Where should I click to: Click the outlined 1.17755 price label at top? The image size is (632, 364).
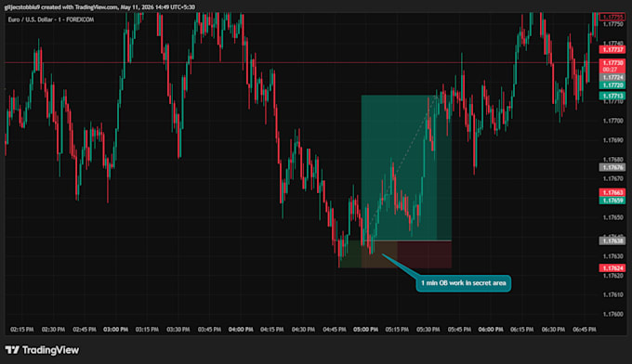click(x=612, y=17)
